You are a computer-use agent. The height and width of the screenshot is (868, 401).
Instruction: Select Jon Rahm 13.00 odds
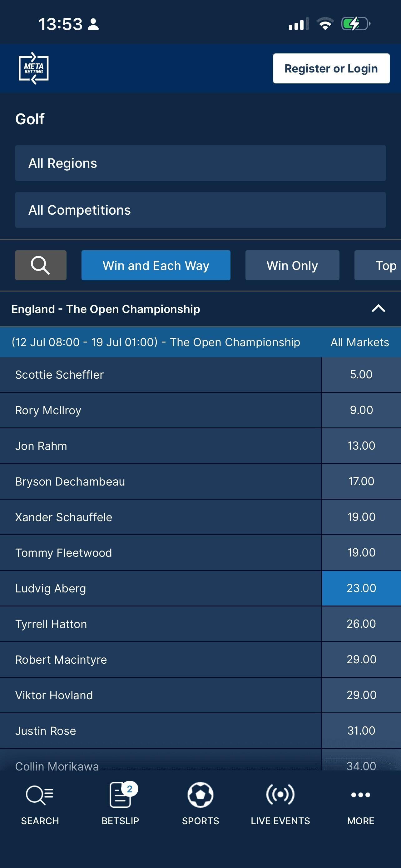pyautogui.click(x=361, y=446)
